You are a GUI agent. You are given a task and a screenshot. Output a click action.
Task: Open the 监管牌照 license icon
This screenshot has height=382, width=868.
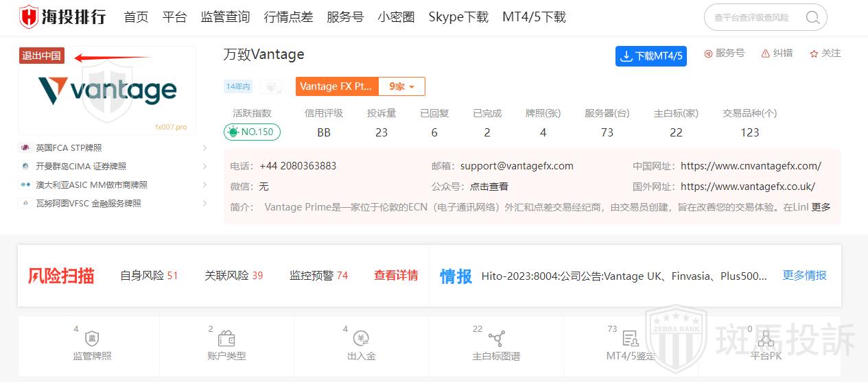pos(92,339)
